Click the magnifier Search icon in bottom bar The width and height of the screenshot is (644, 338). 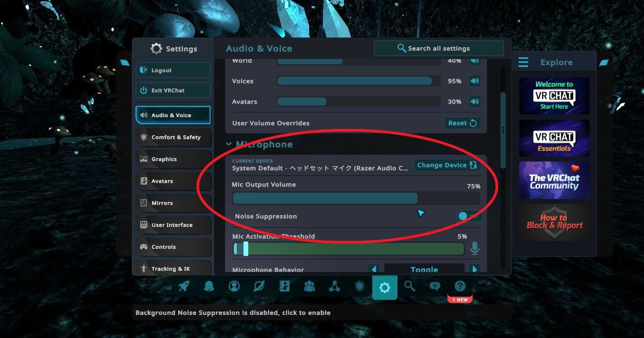(x=410, y=286)
